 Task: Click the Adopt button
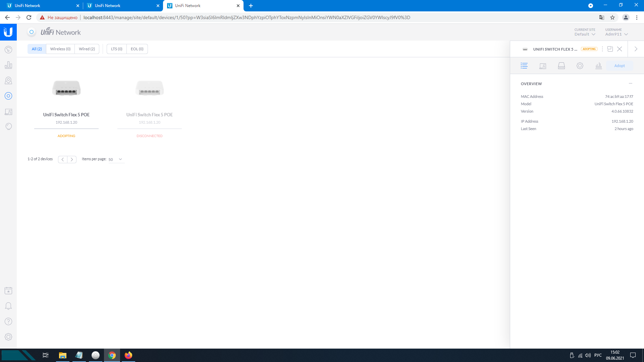620,66
